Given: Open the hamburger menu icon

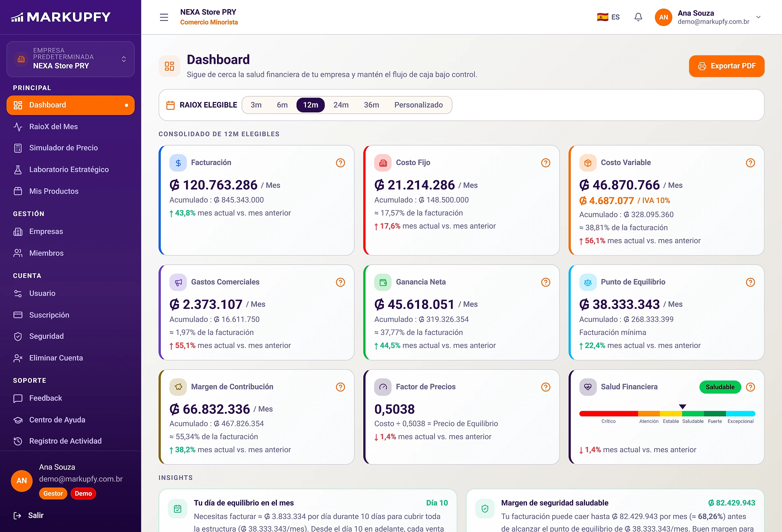Looking at the screenshot, I should coord(164,17).
